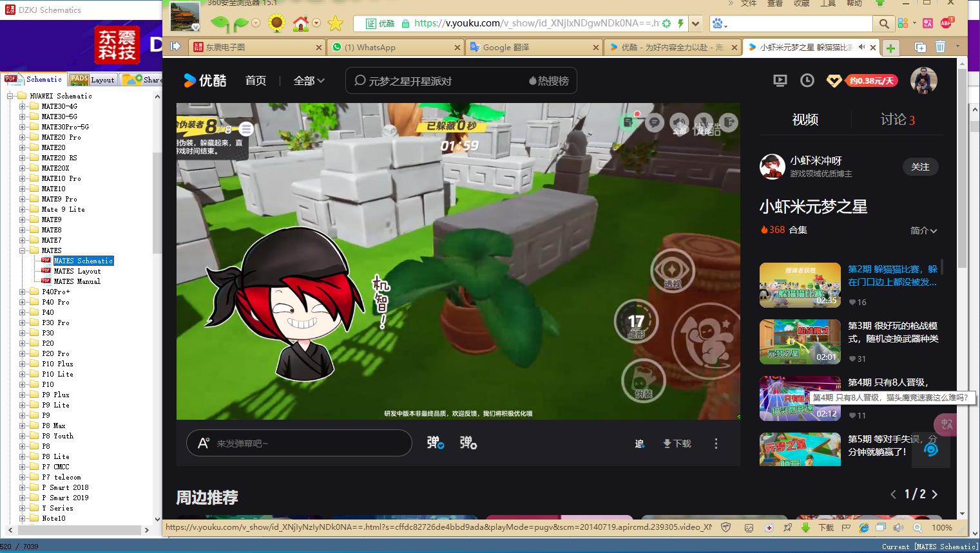Click the 下载 download button under video
The height and width of the screenshot is (553, 980).
coord(677,444)
